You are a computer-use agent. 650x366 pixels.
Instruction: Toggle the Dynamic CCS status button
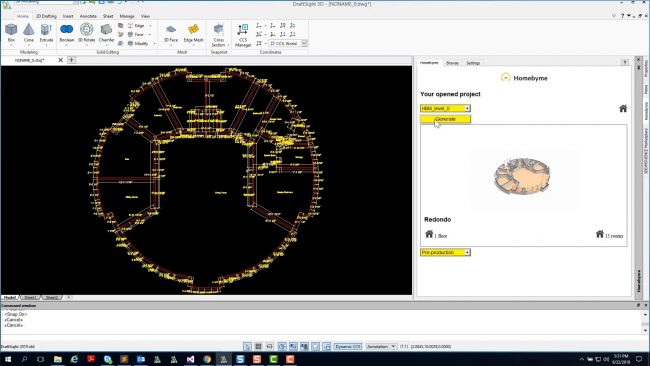[x=347, y=346]
